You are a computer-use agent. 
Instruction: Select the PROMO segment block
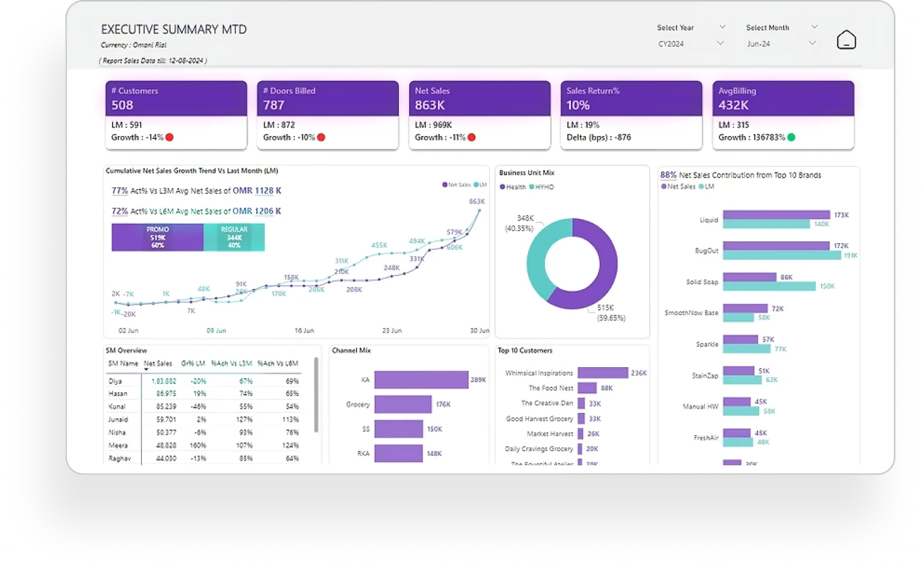pos(158,237)
